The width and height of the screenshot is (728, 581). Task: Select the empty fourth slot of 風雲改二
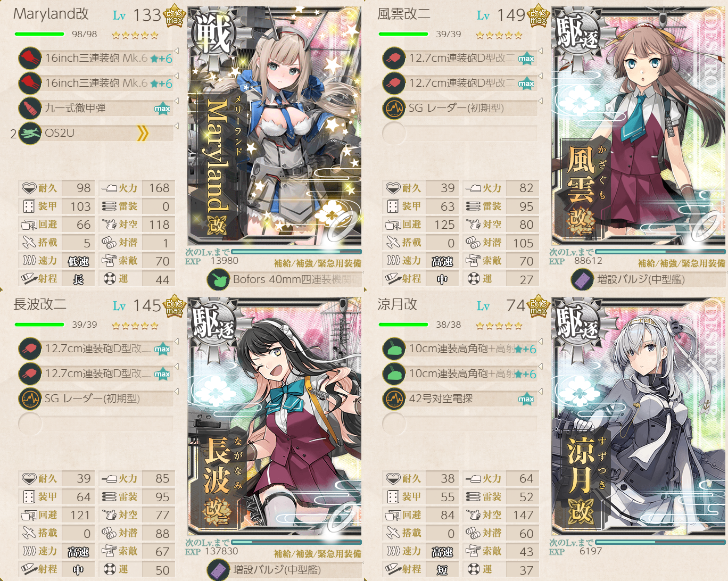[460, 134]
